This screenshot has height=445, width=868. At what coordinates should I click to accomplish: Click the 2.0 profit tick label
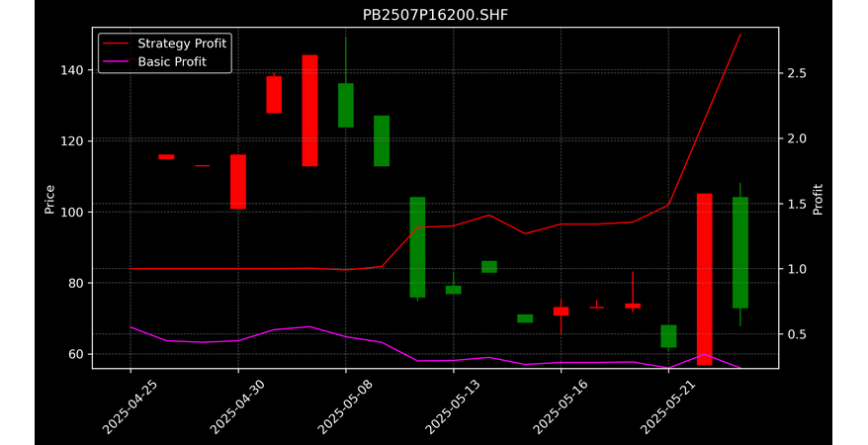[796, 138]
